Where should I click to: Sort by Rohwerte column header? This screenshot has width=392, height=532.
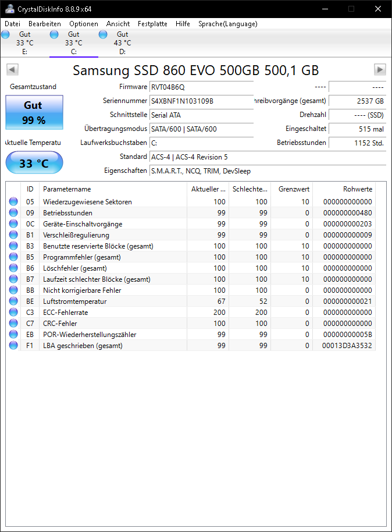coord(344,189)
